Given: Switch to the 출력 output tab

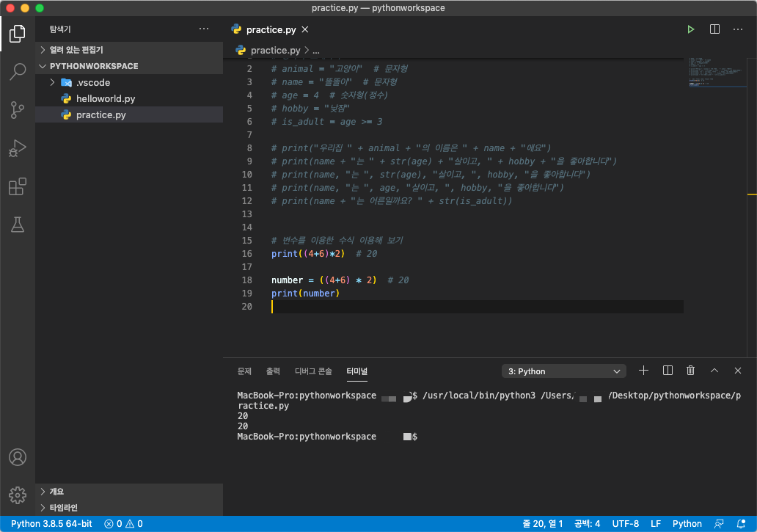Looking at the screenshot, I should (273, 371).
